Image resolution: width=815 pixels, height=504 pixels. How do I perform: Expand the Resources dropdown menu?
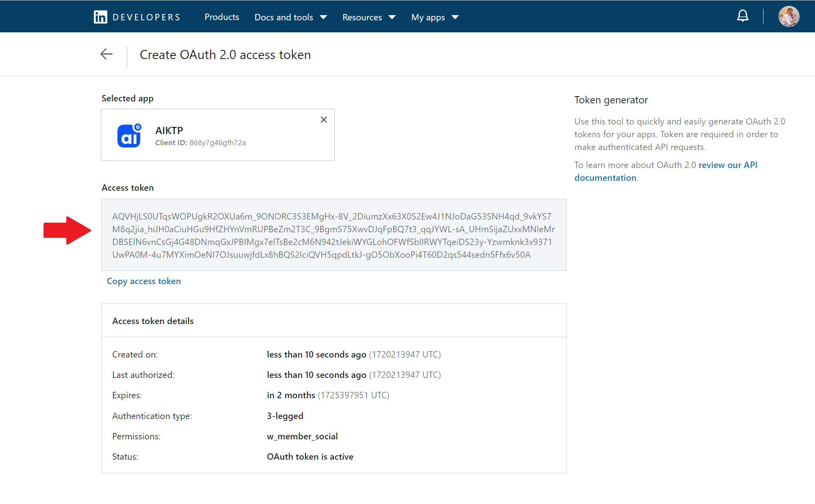tap(369, 17)
